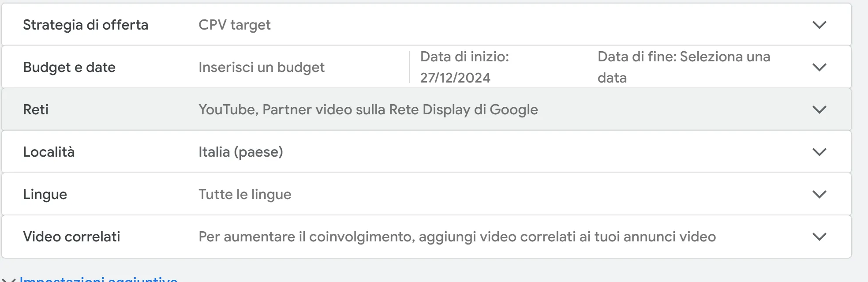Click the Tutte le lingue value
Image resolution: width=868 pixels, height=282 pixels.
(x=245, y=194)
